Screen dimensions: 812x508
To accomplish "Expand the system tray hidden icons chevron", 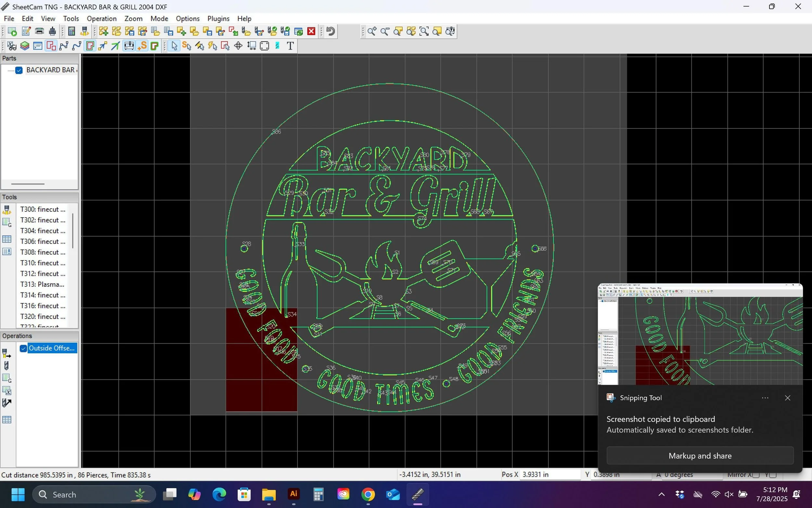I will [661, 494].
